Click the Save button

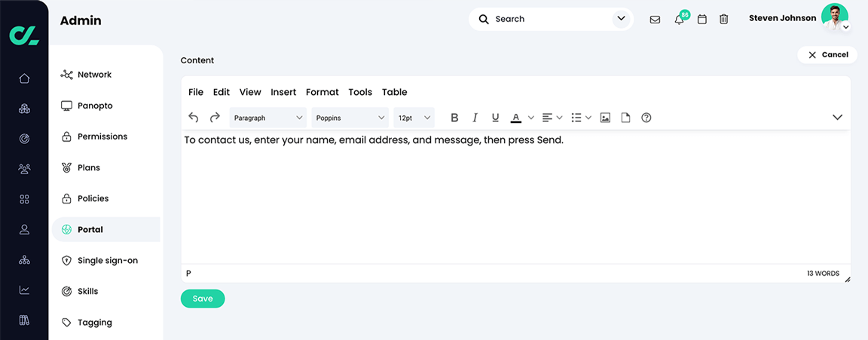[203, 299]
